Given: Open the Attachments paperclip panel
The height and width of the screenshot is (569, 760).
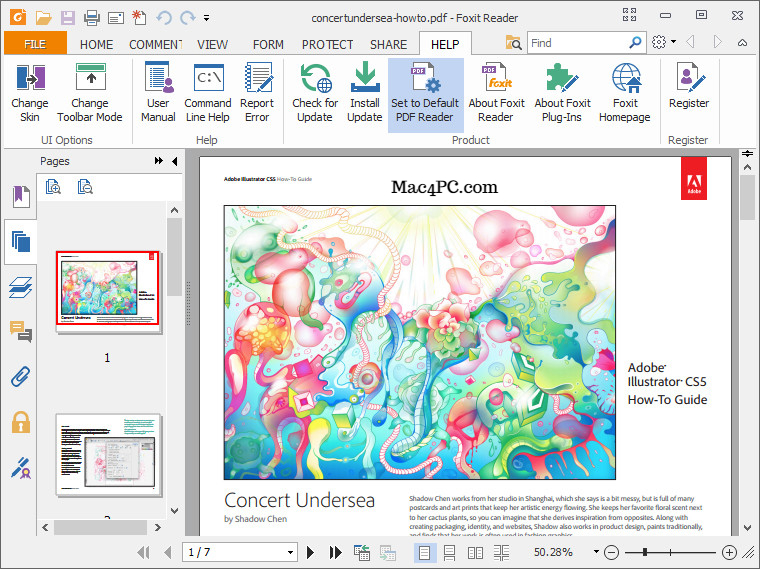Looking at the screenshot, I should [x=21, y=376].
